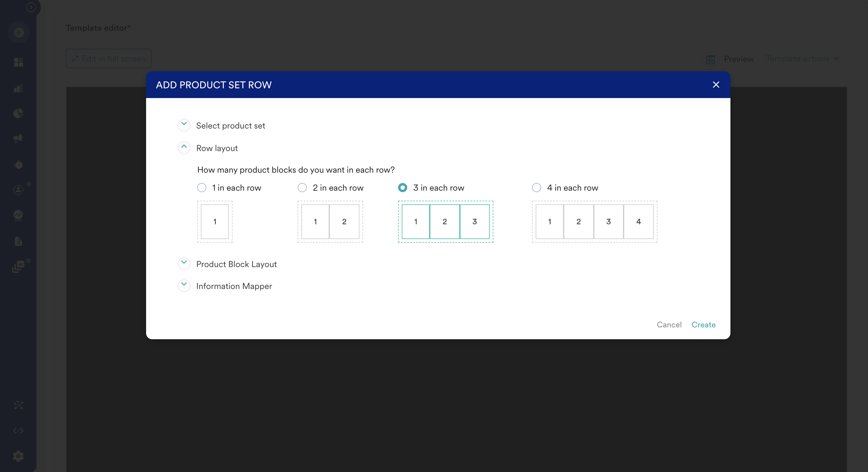Expand the Information Mapper section
Viewport: 868px width, 472px height.
point(184,286)
